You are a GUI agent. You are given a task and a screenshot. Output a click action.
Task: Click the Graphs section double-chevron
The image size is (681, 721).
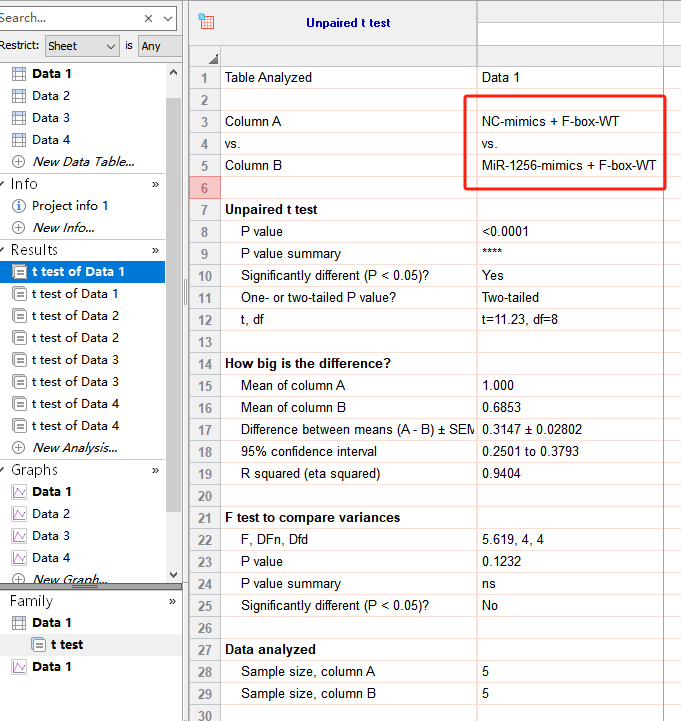155,470
